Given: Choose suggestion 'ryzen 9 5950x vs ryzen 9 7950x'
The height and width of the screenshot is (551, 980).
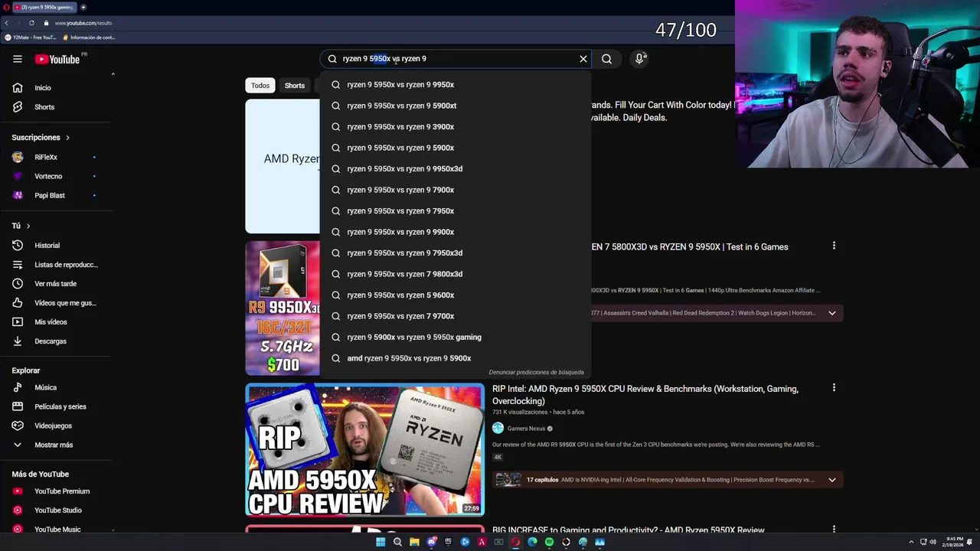Looking at the screenshot, I should (x=456, y=211).
